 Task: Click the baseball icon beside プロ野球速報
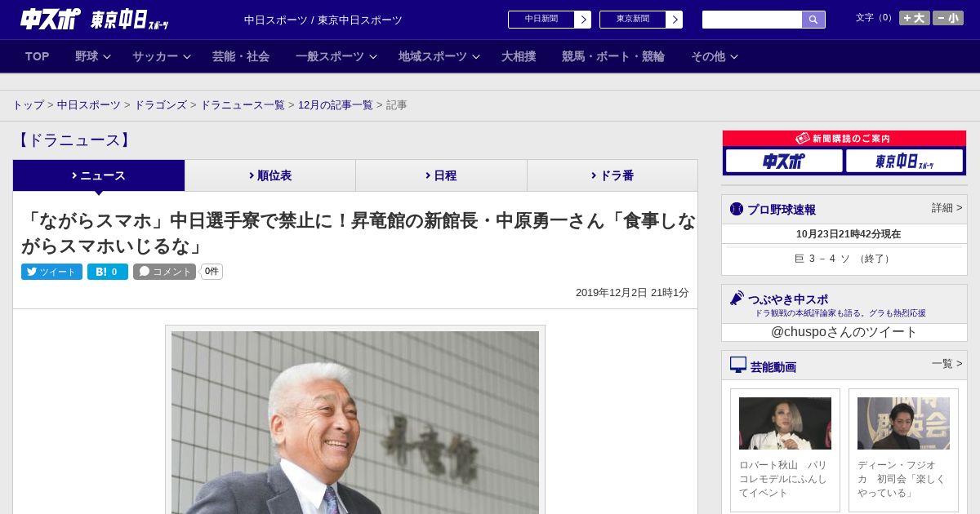737,209
